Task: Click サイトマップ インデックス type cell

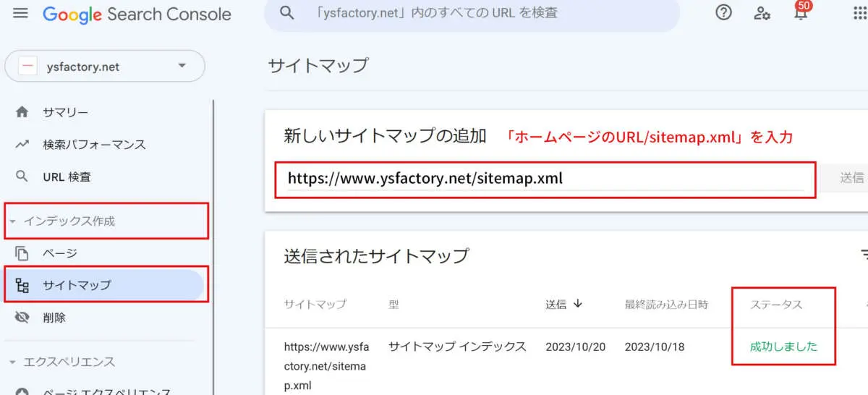Action: pyautogui.click(x=457, y=347)
